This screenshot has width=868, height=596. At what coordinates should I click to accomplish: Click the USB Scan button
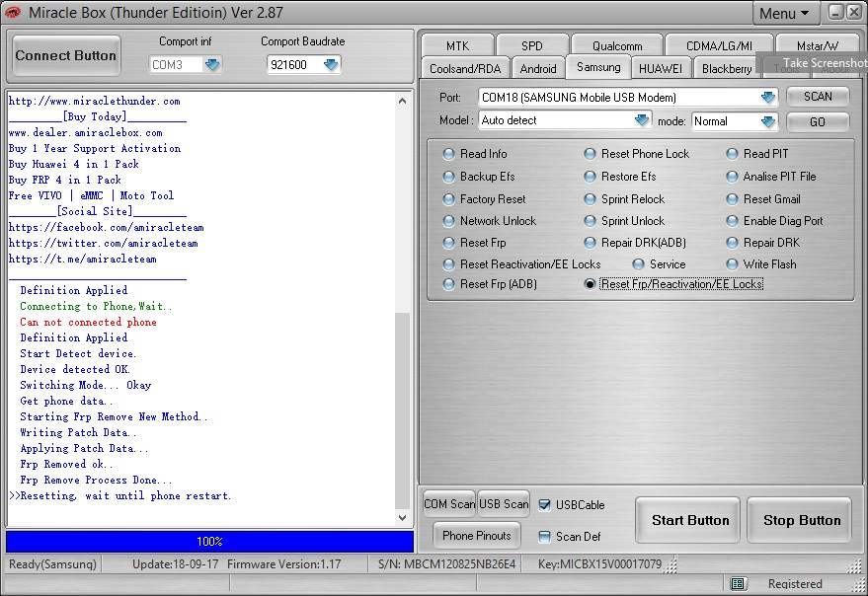pos(504,504)
